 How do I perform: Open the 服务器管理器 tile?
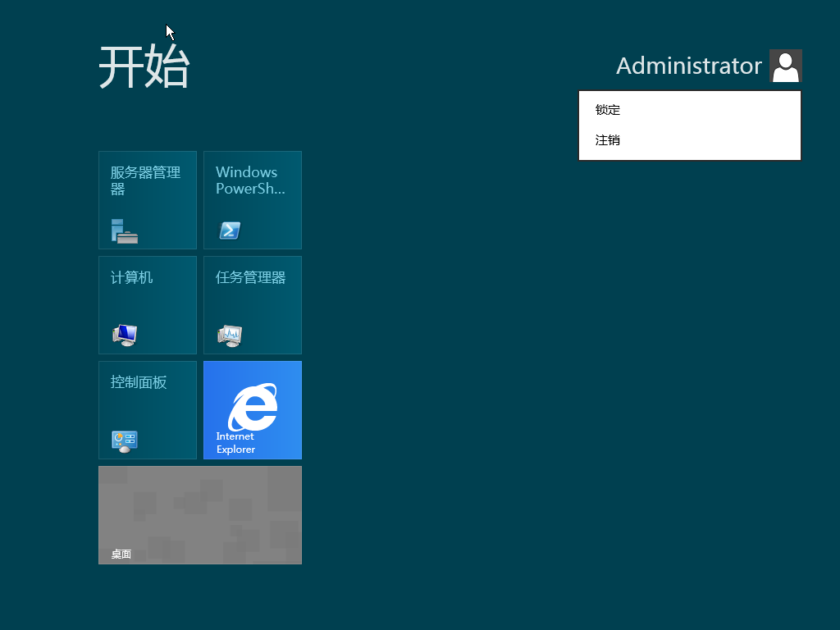click(148, 200)
